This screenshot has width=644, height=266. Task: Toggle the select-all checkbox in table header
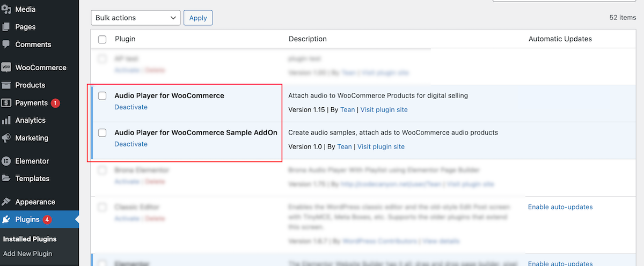pyautogui.click(x=103, y=39)
